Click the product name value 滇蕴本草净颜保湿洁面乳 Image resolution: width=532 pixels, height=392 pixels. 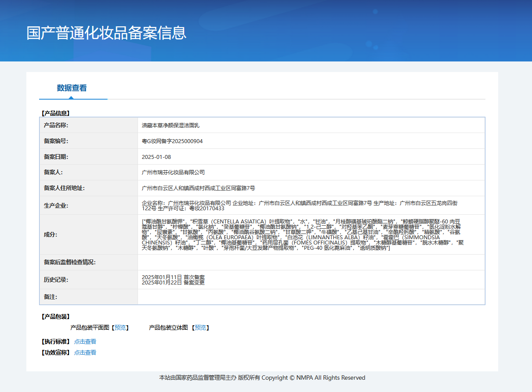pyautogui.click(x=170, y=125)
